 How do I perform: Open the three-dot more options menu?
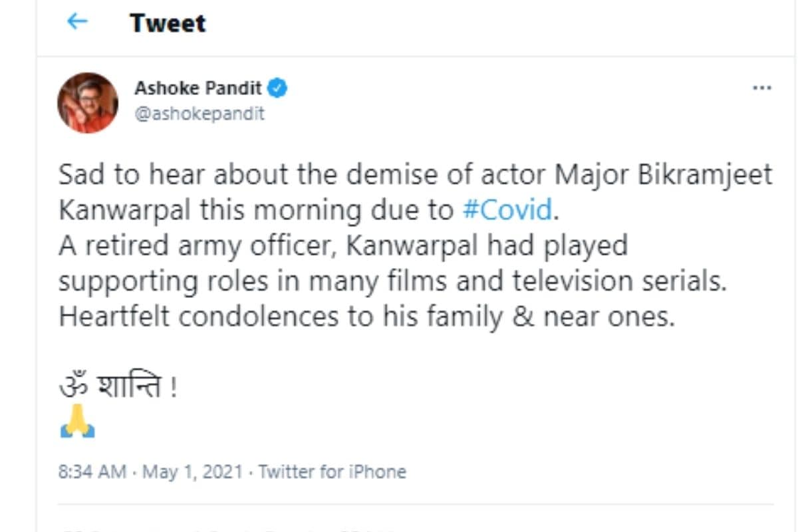tap(761, 88)
